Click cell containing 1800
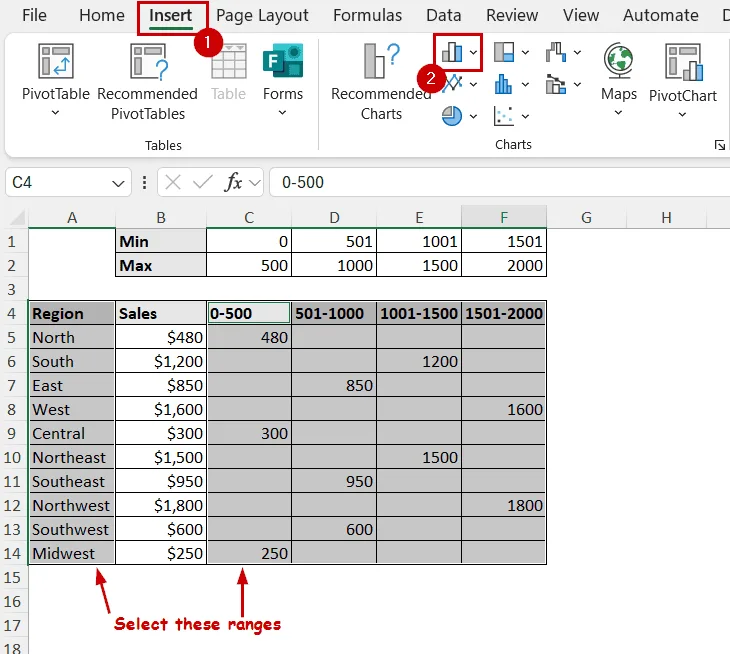 pos(504,505)
